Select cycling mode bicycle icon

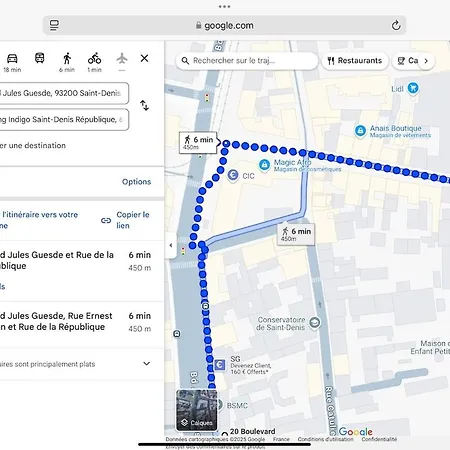[94, 59]
